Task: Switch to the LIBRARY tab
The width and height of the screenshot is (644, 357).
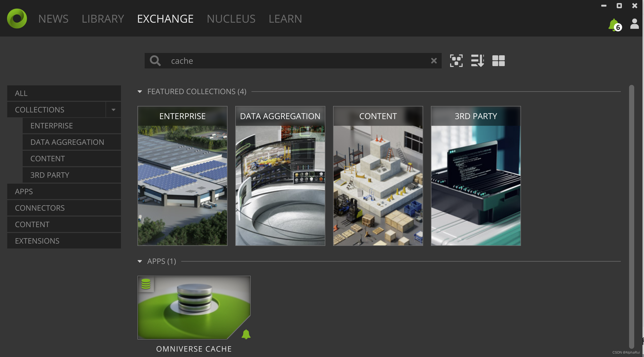Action: 103,19
